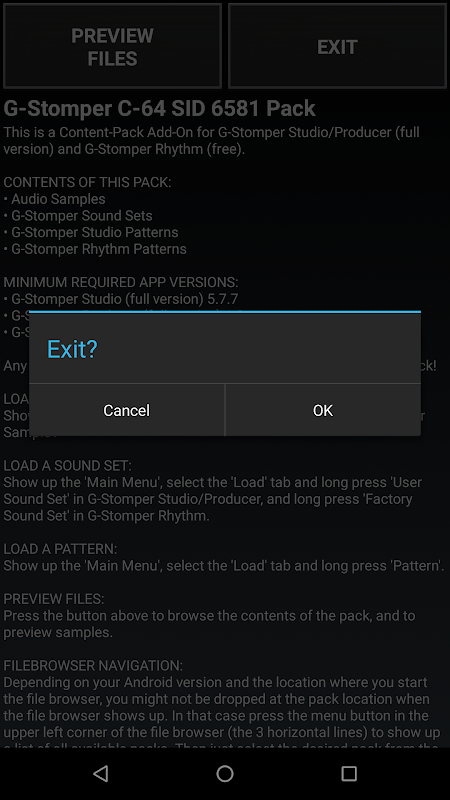Screen dimensions: 450x800
Task: Click the G-Stomper Rhythm Patterns bullet
Action: tap(95, 249)
